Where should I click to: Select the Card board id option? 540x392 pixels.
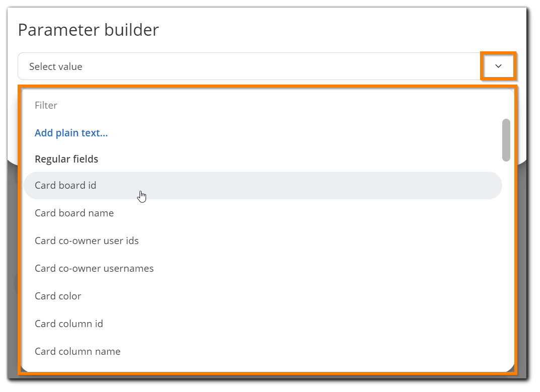[65, 185]
